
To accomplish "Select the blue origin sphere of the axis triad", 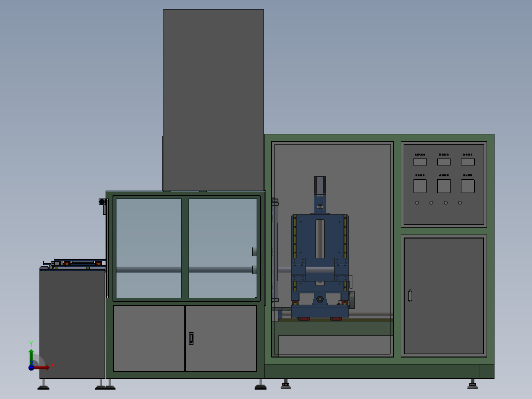I will [31, 367].
